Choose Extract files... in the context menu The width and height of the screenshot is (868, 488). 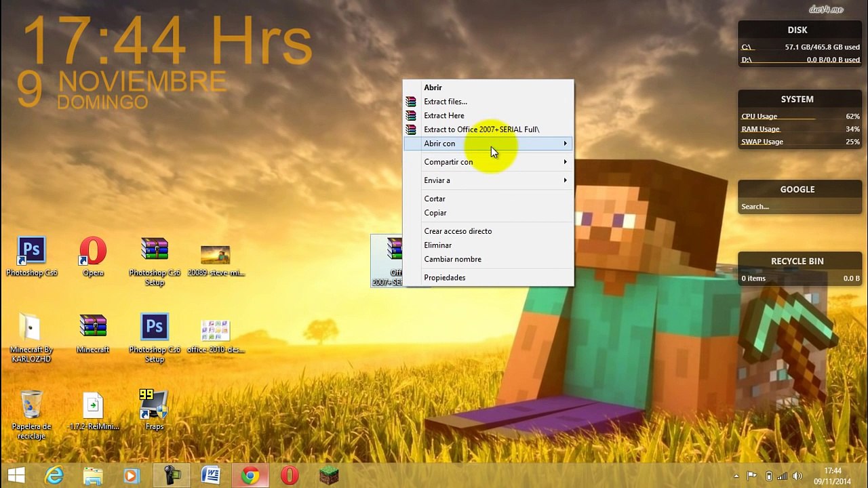pyautogui.click(x=488, y=102)
